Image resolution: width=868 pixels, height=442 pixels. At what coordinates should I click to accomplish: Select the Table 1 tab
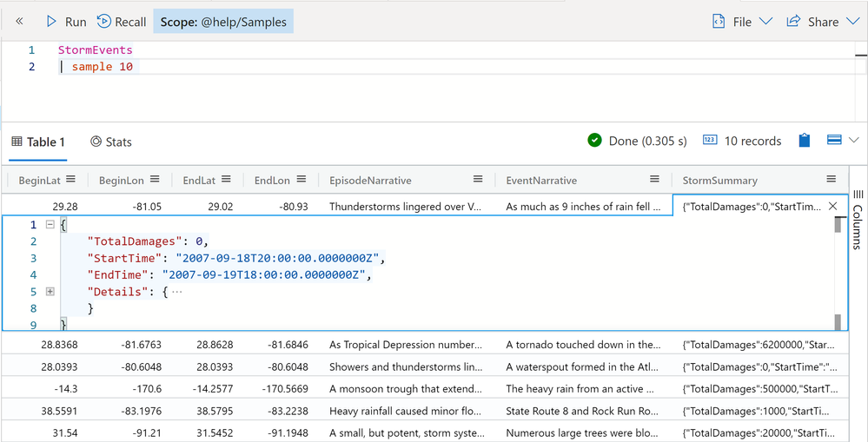point(37,142)
